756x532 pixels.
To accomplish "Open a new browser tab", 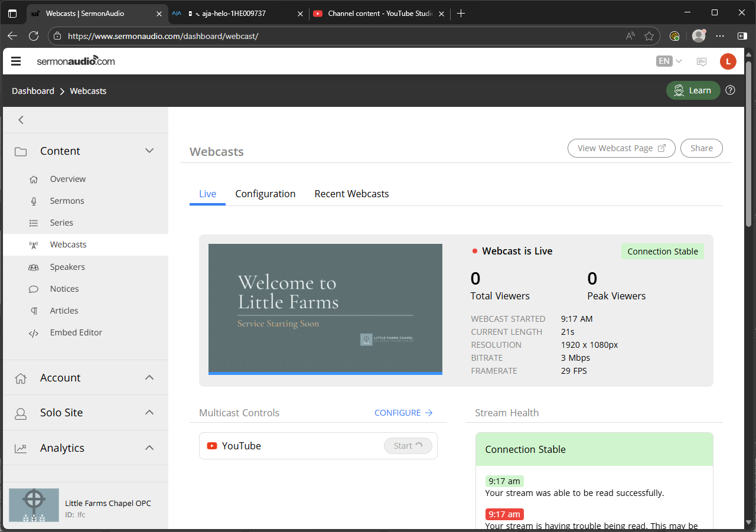I will coord(461,13).
